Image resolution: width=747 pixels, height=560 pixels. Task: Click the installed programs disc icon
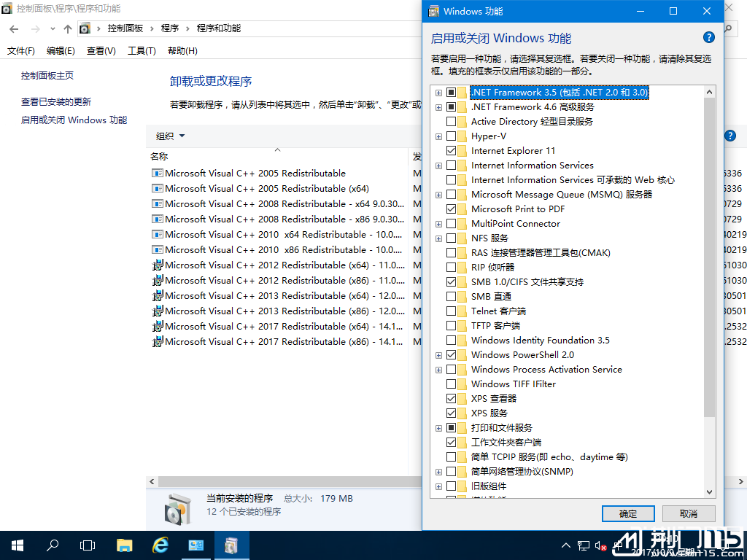click(x=177, y=509)
